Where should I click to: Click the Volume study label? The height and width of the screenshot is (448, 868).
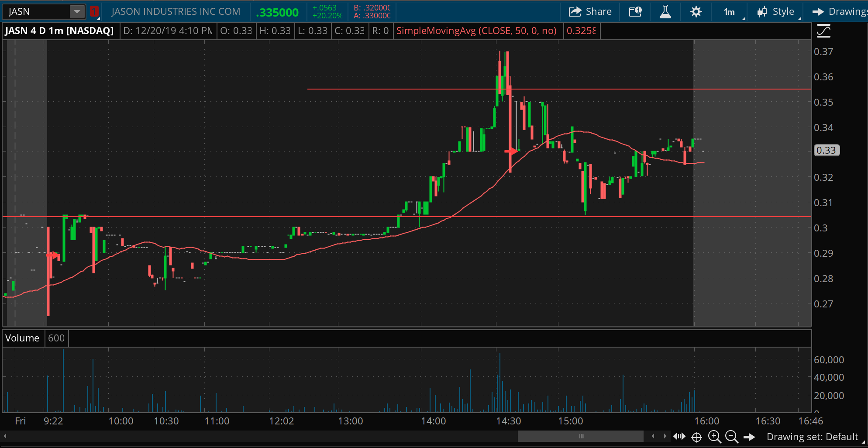click(22, 338)
